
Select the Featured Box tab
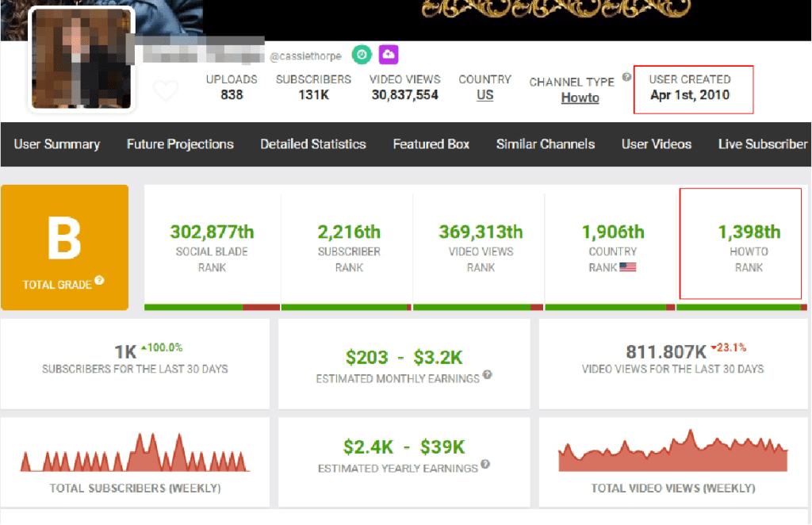point(431,144)
